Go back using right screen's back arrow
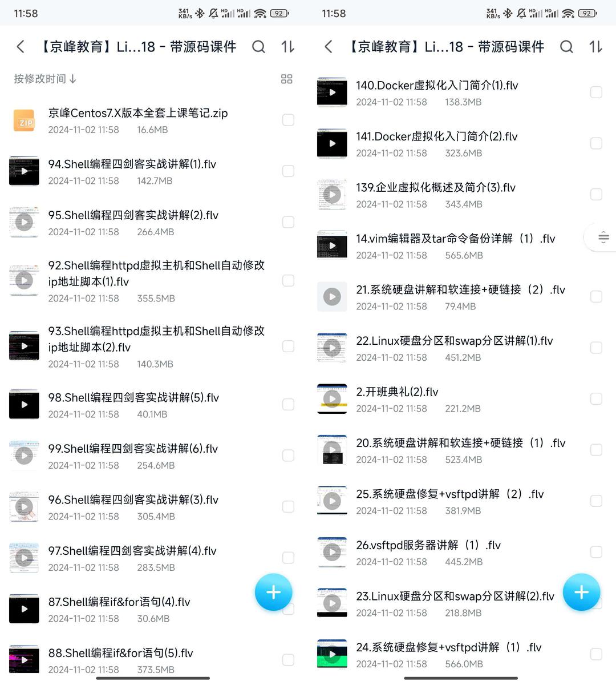The width and height of the screenshot is (616, 685). point(329,47)
